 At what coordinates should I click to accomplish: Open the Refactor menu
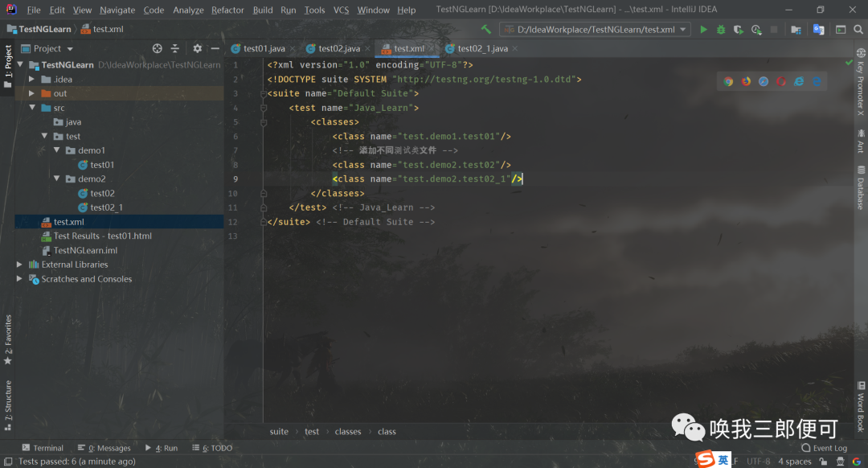(x=227, y=10)
